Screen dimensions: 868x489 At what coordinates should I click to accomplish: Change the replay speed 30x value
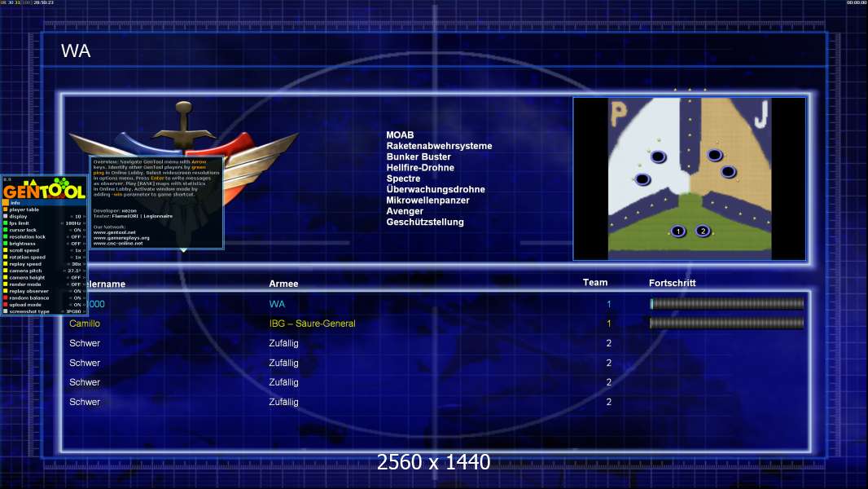[77, 264]
